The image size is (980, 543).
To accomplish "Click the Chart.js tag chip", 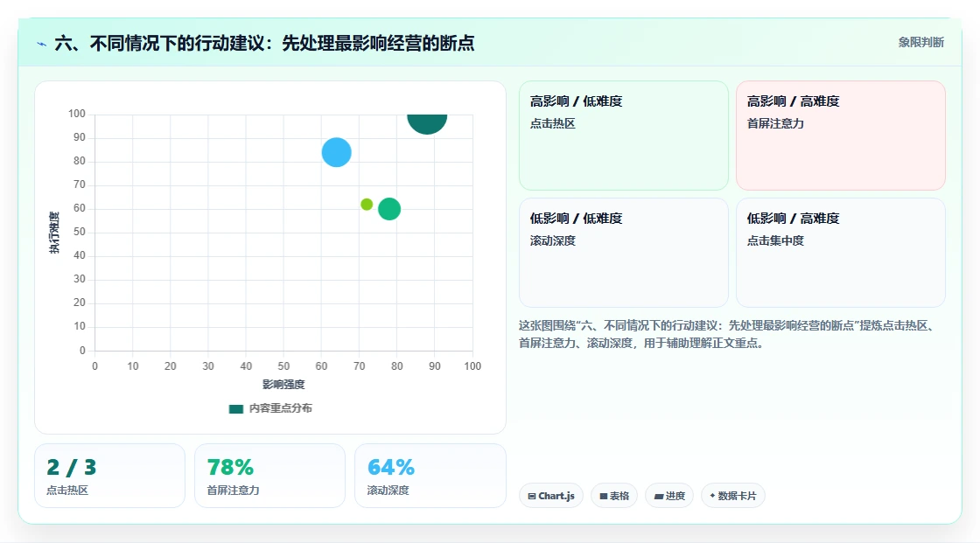I will (x=551, y=496).
